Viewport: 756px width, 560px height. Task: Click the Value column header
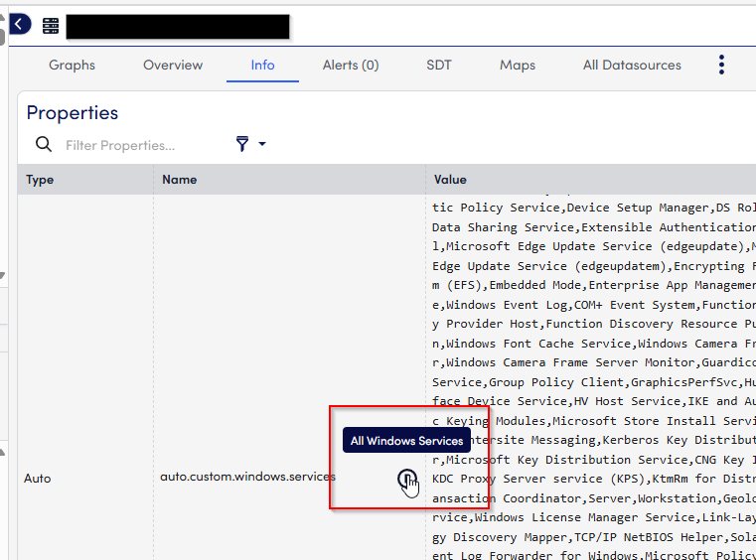pos(450,180)
